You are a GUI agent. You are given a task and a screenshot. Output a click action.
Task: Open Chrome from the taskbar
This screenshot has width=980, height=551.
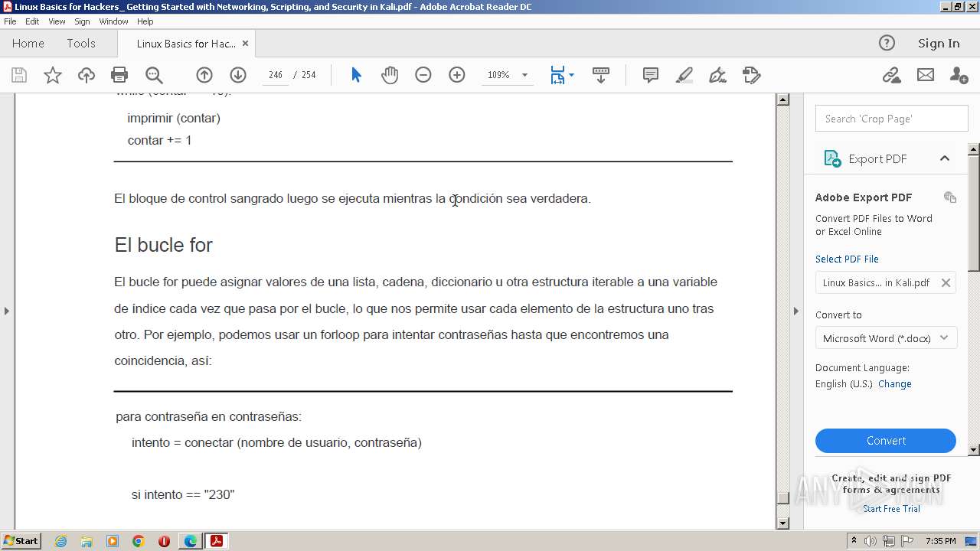pos(139,541)
